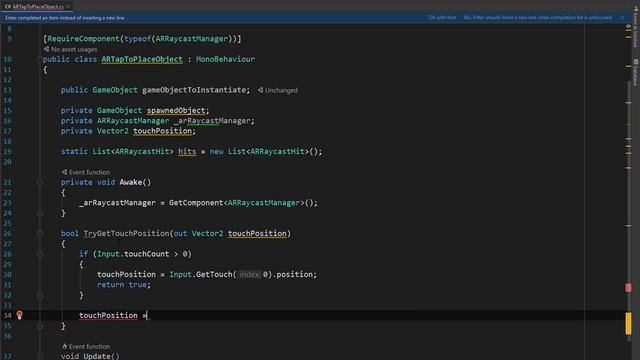
Task: Collapse the Update method fold at line 37
Action: tap(40, 356)
